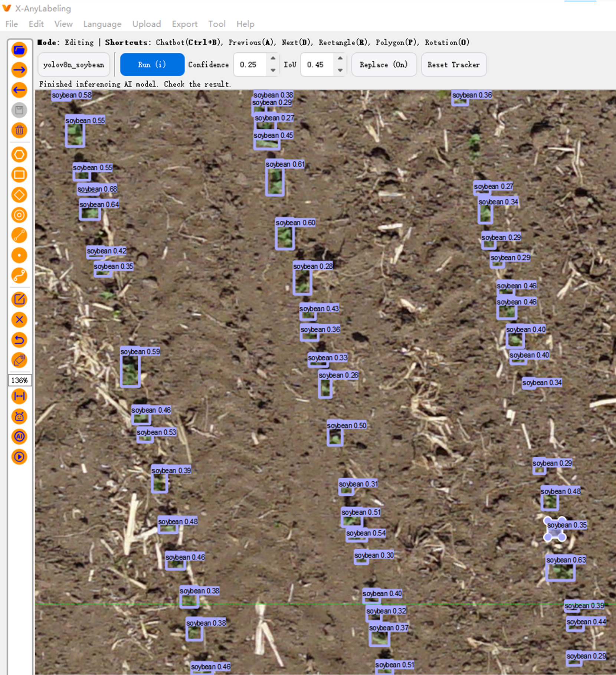Decrease IoU using its down arrow

click(x=340, y=71)
